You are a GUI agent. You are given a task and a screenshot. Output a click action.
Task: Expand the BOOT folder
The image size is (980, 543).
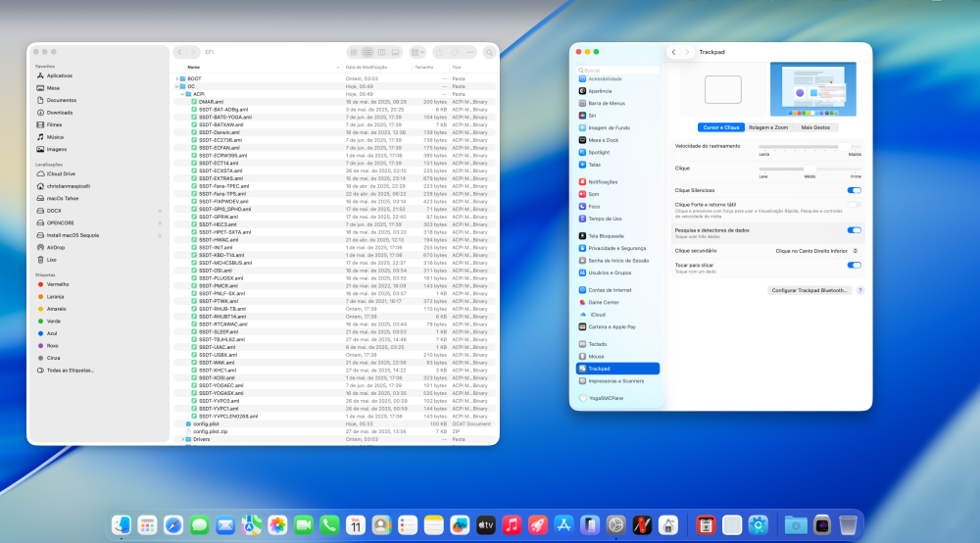(x=176, y=78)
